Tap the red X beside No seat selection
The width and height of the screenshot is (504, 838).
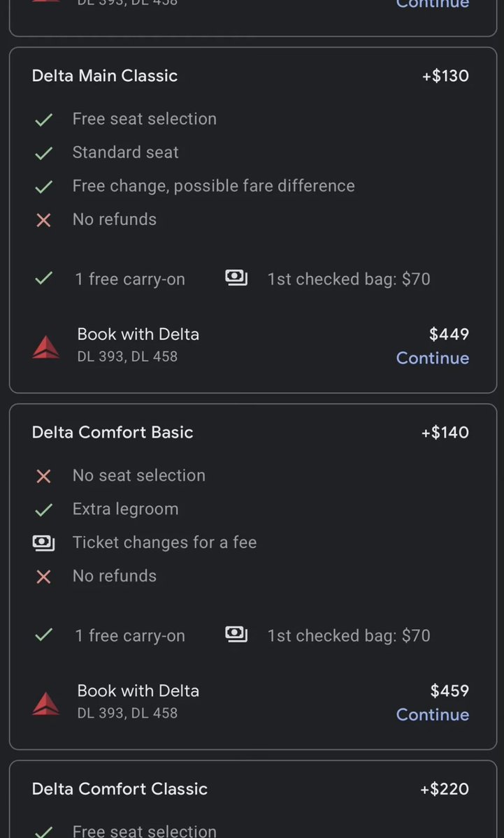(43, 476)
